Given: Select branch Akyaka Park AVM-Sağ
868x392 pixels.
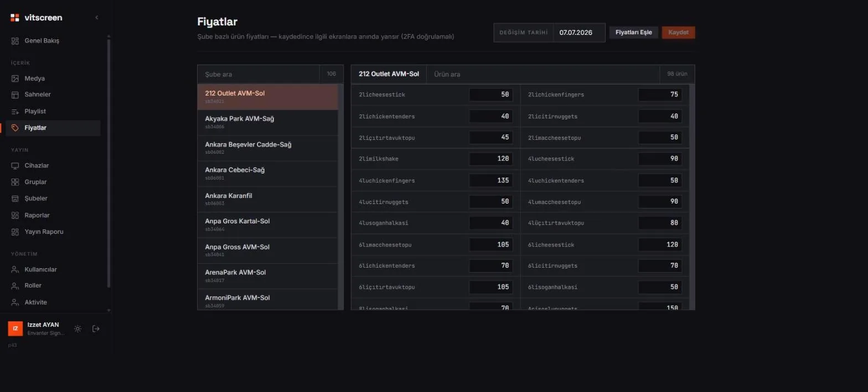Looking at the screenshot, I should tap(268, 123).
